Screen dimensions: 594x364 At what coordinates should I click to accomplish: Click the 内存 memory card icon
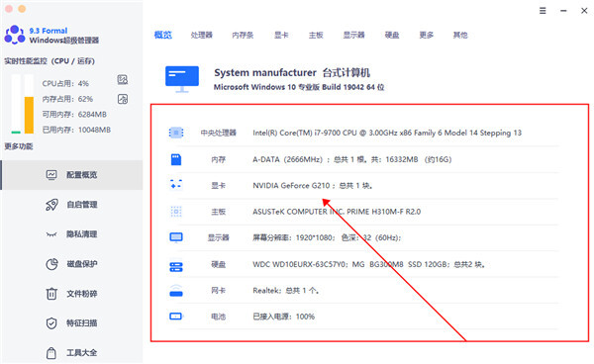(x=176, y=159)
